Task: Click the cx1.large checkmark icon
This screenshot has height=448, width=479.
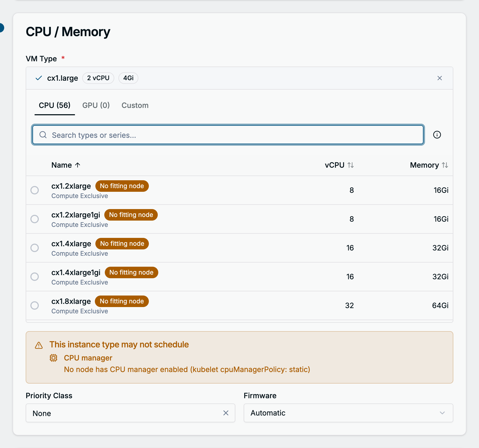Action: click(39, 78)
